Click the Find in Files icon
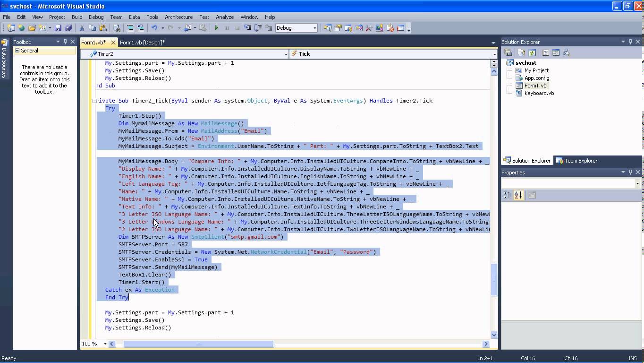This screenshot has width=644, height=363. tap(117, 28)
